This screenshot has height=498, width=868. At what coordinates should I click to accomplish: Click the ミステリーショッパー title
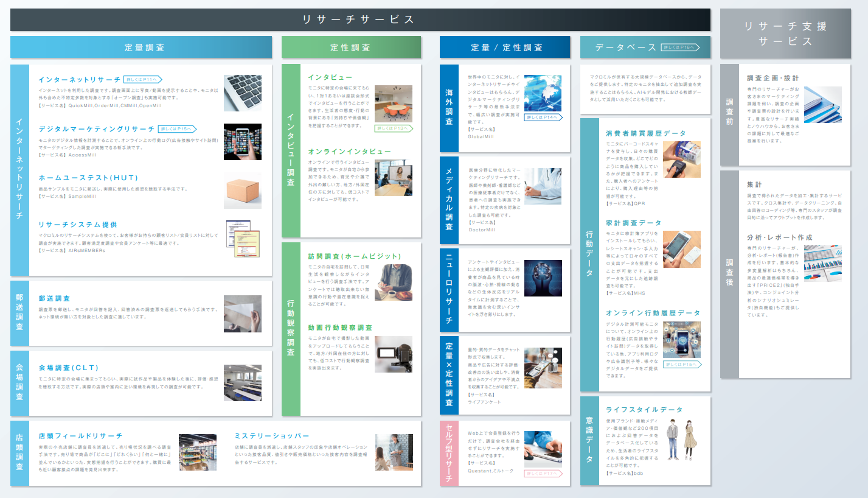(x=271, y=436)
